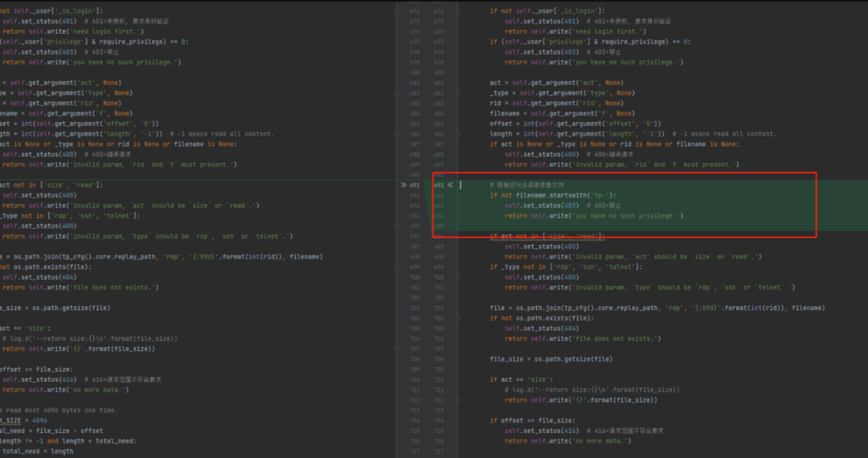Click "invalid param, `act` should be" line in right pane
868x458 pixels.
point(633,256)
